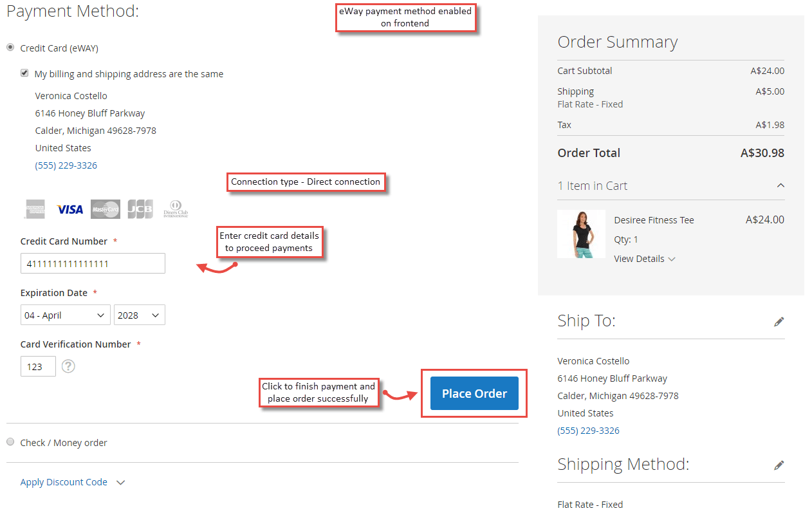Switch focus to the Order Summary heading
This screenshot has height=513, width=812.
617,41
